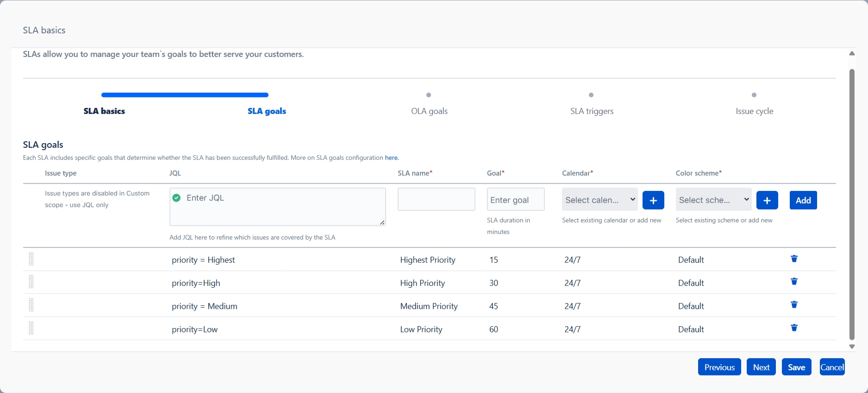The height and width of the screenshot is (393, 868).
Task: Switch to the SLA triggers step
Action: (x=592, y=111)
